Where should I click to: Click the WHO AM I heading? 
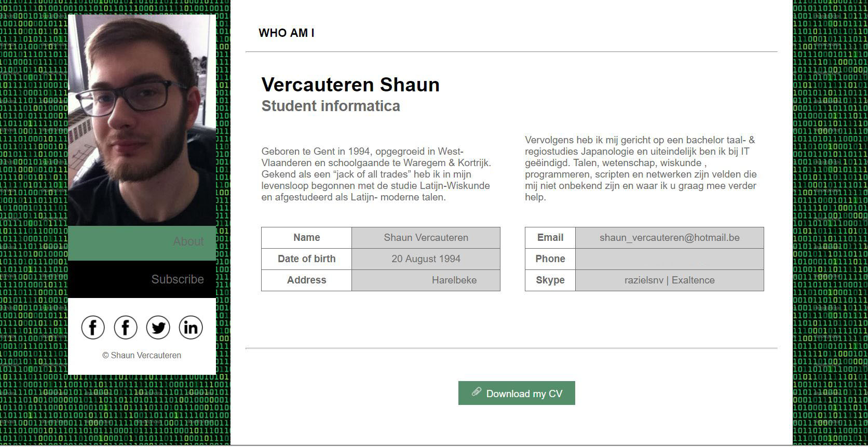point(286,33)
